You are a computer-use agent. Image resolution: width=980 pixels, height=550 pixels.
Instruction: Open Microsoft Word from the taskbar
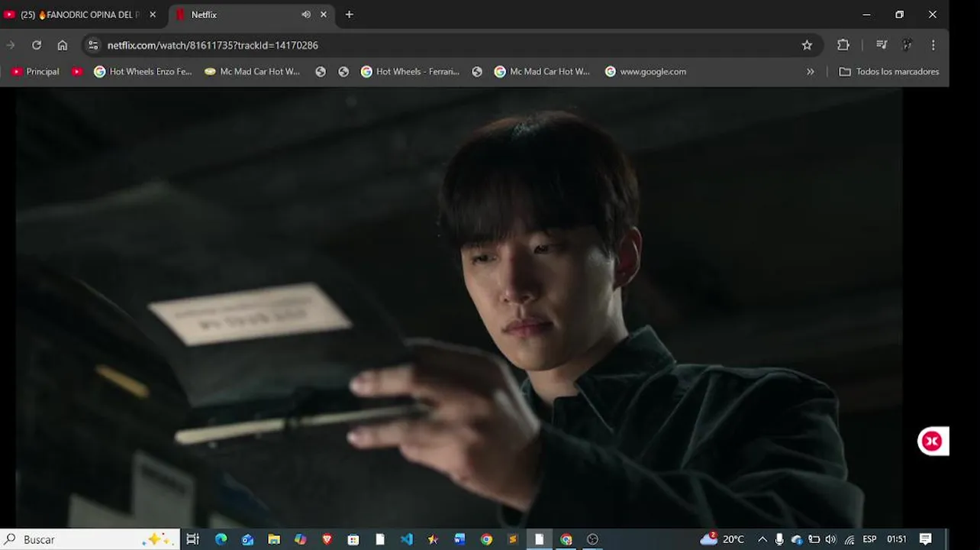coord(459,539)
